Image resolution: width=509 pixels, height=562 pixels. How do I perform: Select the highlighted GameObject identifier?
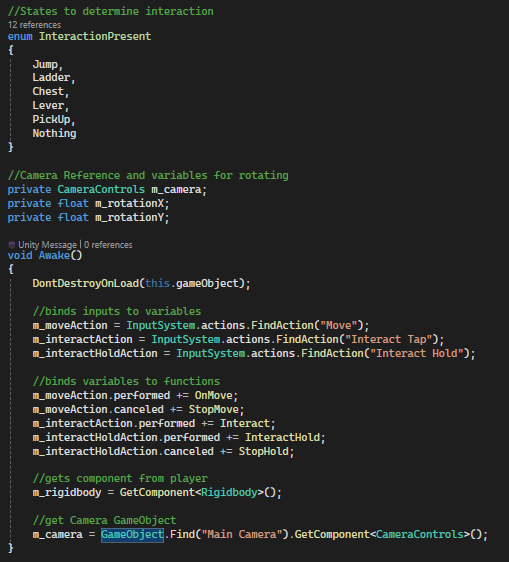pyautogui.click(x=132, y=534)
